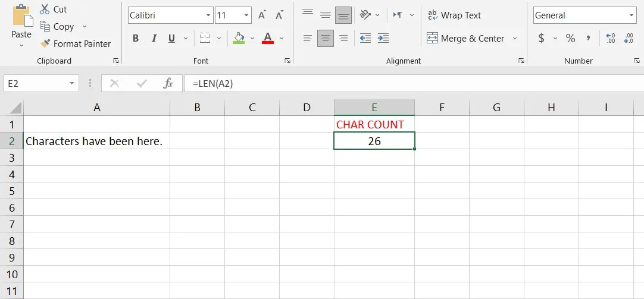Open Number format dialog launcher

click(637, 61)
